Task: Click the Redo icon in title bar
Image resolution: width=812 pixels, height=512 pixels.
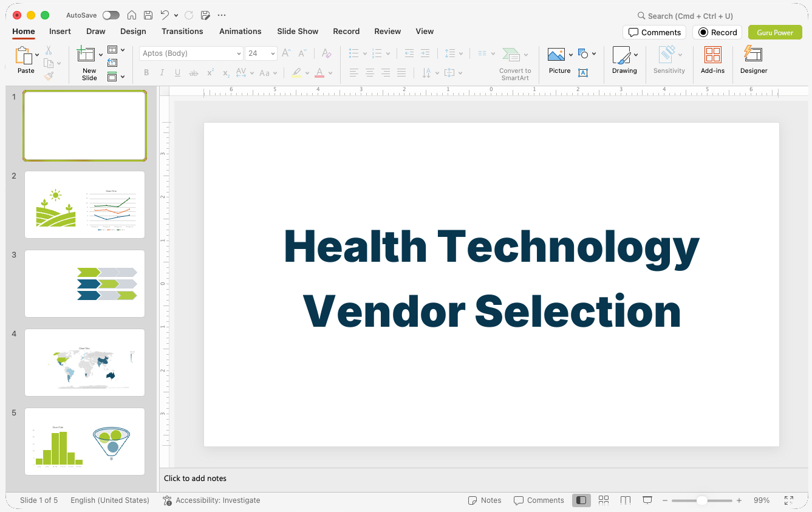Action: tap(189, 15)
